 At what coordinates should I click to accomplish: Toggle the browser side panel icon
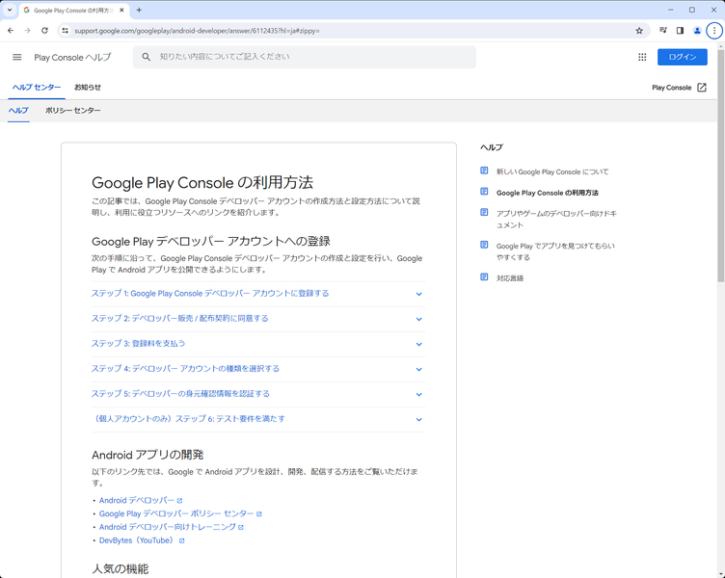tap(680, 31)
